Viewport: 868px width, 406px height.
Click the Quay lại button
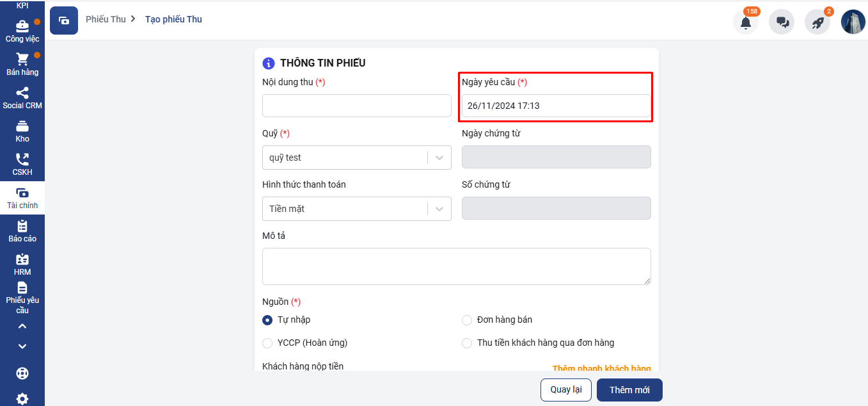tap(566, 390)
